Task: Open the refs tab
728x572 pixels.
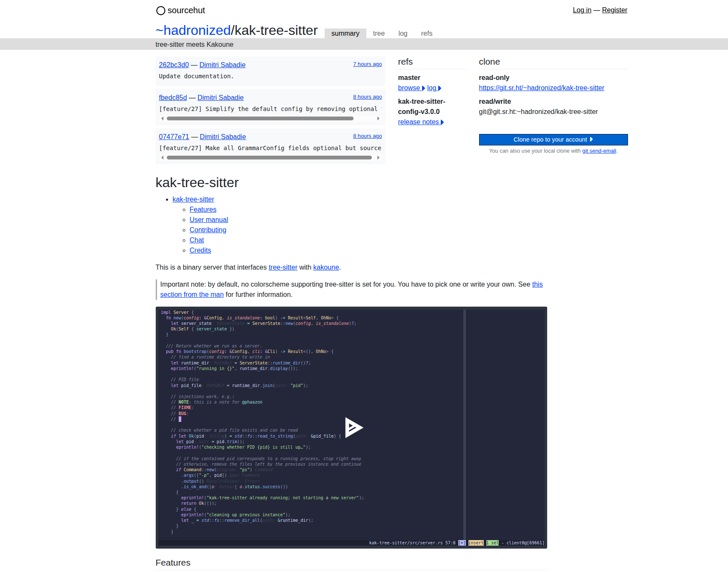Action: (x=427, y=34)
